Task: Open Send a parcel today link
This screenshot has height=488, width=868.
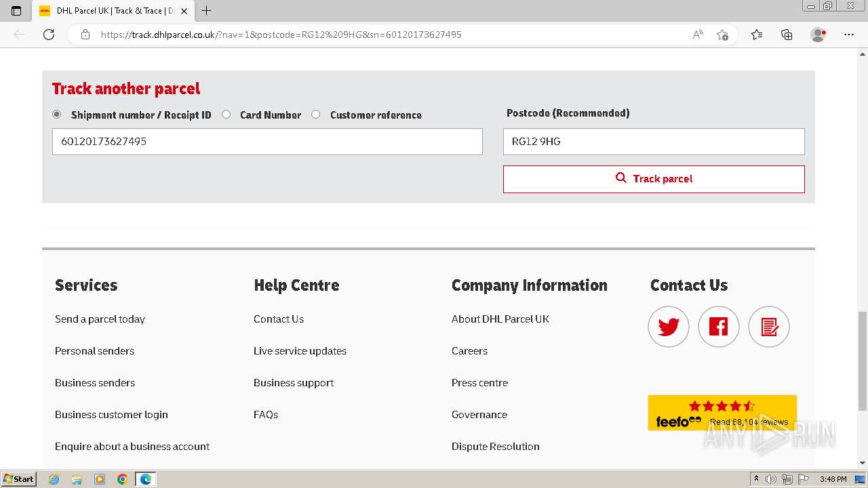Action: (x=100, y=319)
